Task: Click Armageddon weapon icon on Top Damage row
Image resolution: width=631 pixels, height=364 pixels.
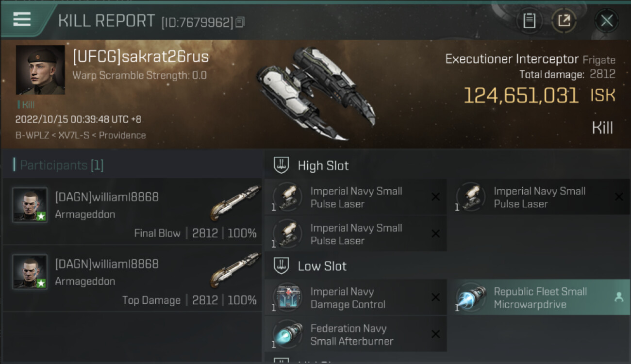Action: pyautogui.click(x=235, y=270)
